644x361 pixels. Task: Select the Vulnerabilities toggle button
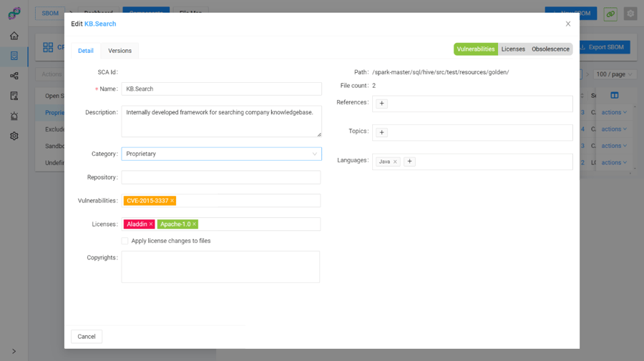coord(476,49)
